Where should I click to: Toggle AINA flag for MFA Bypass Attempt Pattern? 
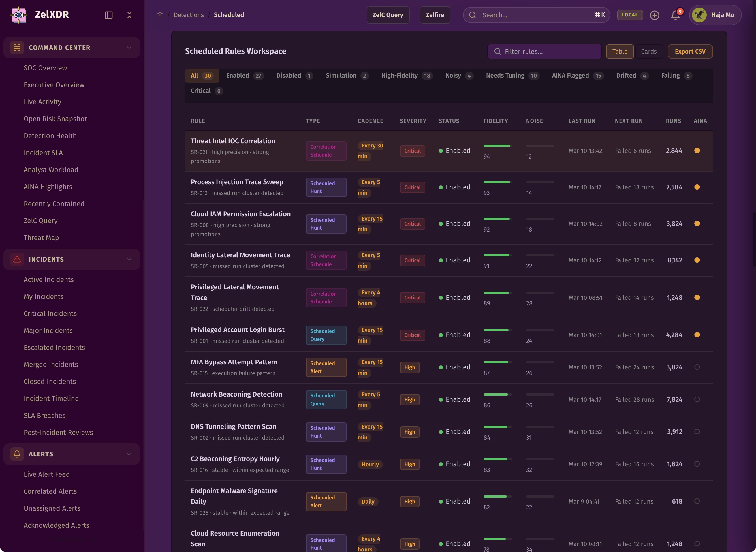tap(697, 367)
